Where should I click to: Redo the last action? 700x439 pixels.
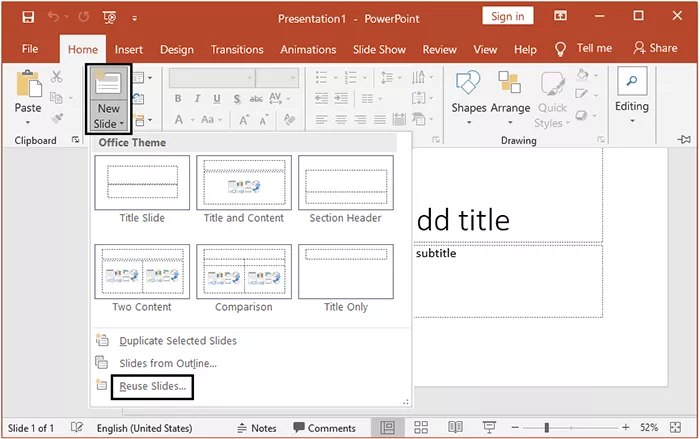click(83, 17)
